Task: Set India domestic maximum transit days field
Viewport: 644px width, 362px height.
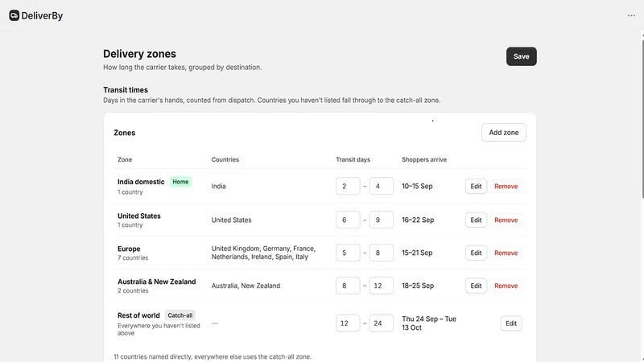Action: (x=381, y=187)
